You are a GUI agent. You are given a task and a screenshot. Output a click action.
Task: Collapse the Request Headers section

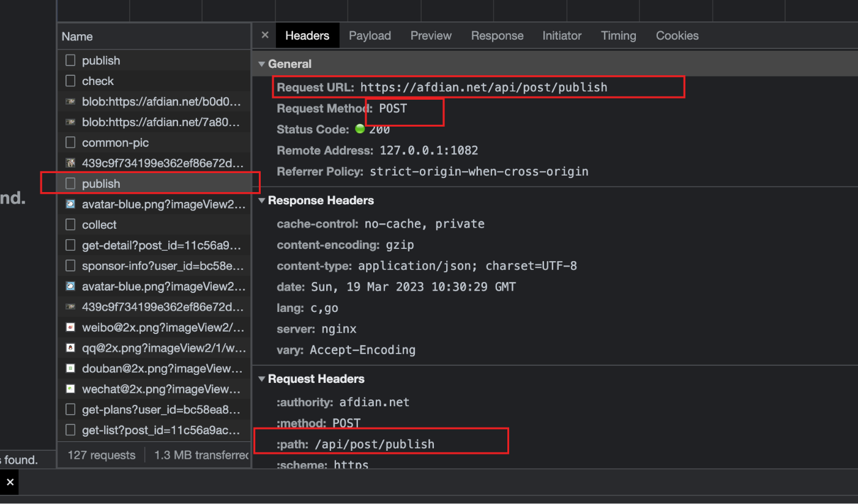(262, 379)
